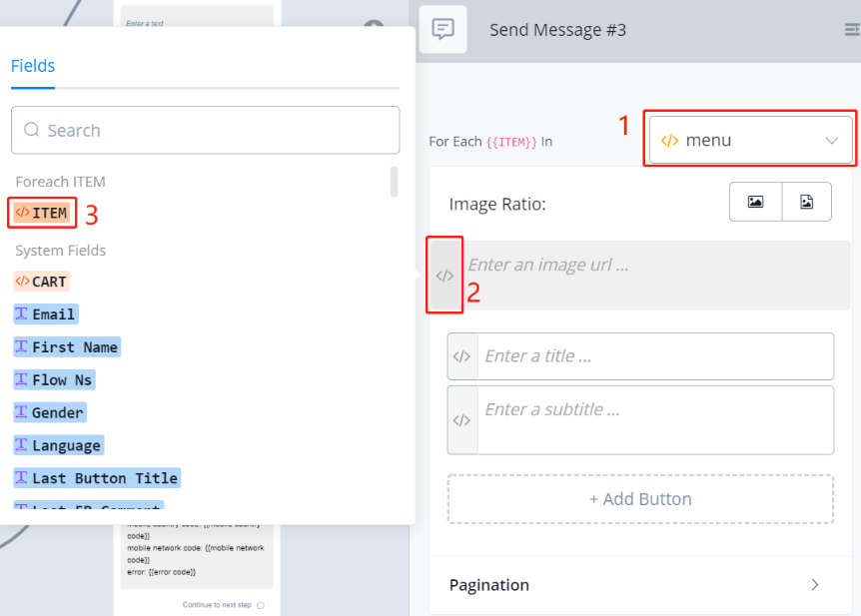Screen dimensions: 861x616
Task: Select the landscape image ratio icon
Action: pyautogui.click(x=755, y=202)
